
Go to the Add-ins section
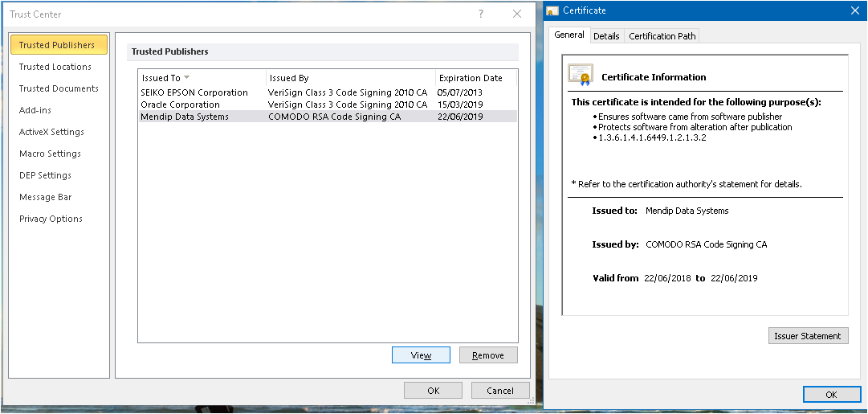pos(36,110)
